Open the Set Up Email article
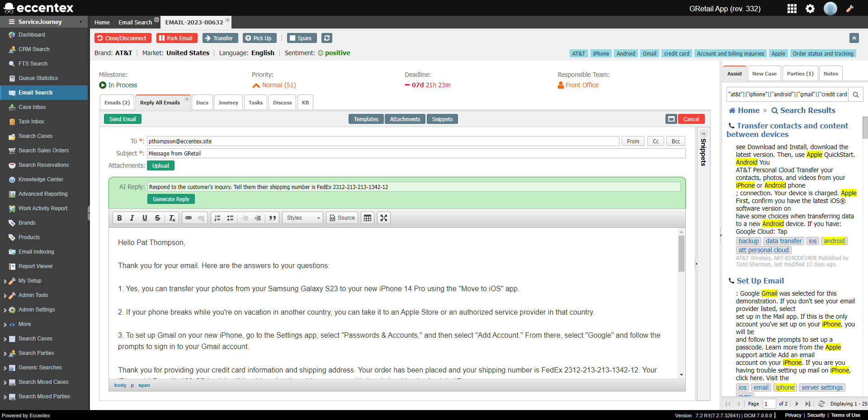 tap(760, 281)
